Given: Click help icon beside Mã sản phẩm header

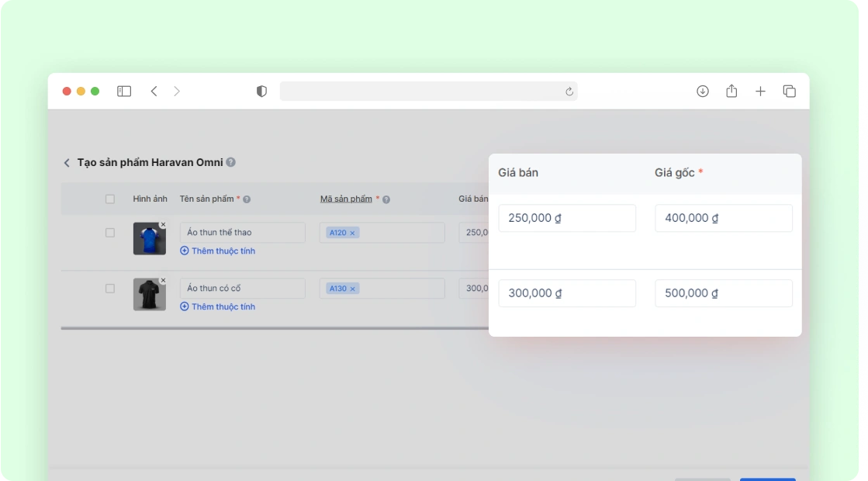Looking at the screenshot, I should point(386,199).
